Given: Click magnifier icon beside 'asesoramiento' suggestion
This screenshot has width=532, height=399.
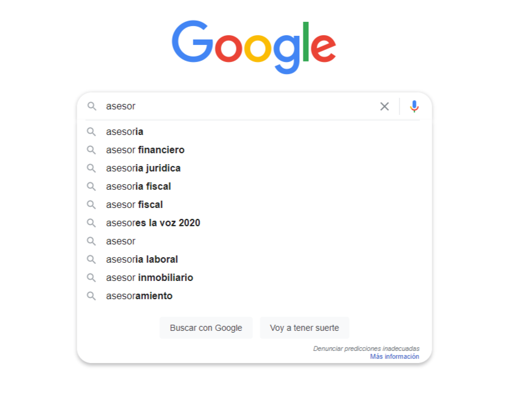Looking at the screenshot, I should click(x=91, y=296).
